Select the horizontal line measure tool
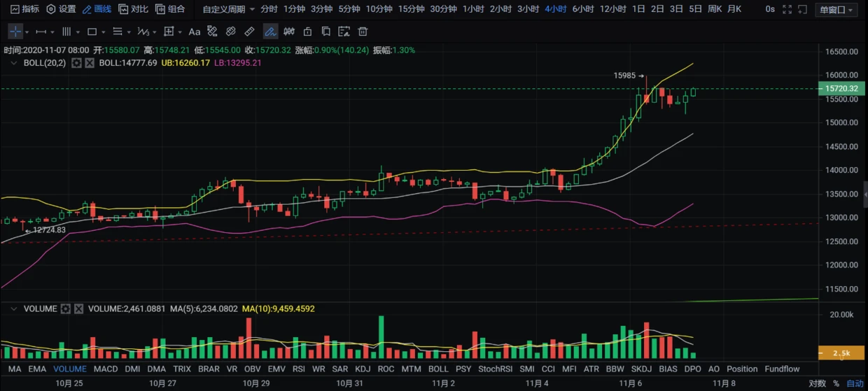 tap(41, 31)
